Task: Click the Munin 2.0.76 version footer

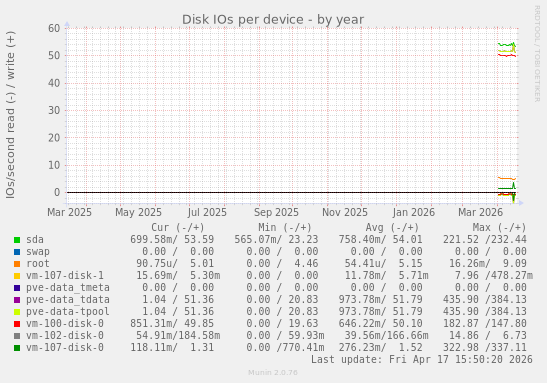Action: [273, 373]
